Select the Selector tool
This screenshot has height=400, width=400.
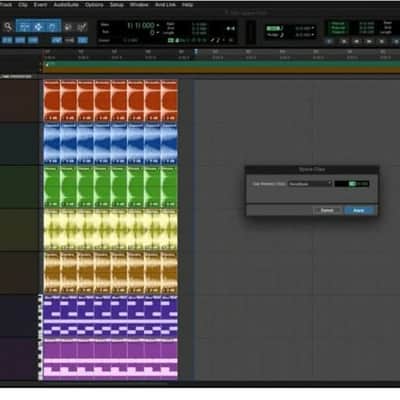click(x=38, y=27)
